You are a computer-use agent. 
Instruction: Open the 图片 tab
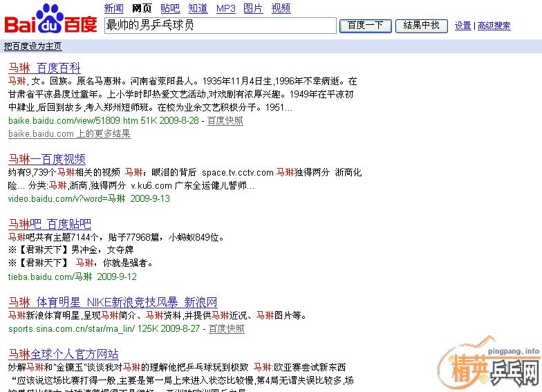point(253,8)
